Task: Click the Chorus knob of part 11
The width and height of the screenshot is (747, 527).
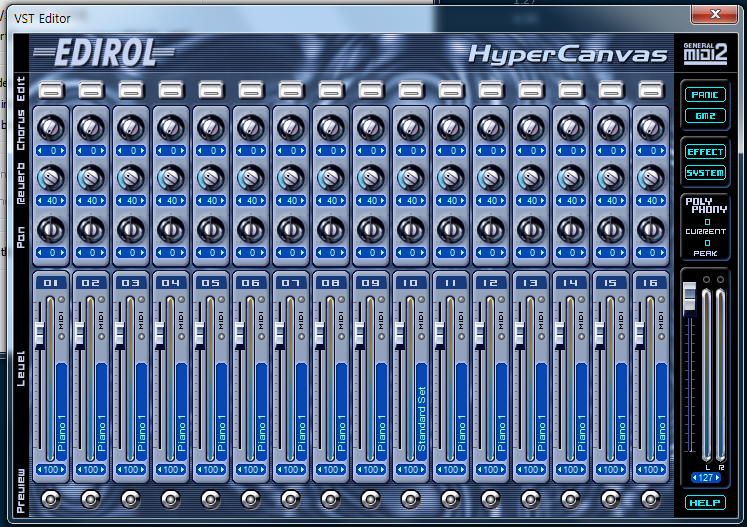Action: pyautogui.click(x=451, y=128)
